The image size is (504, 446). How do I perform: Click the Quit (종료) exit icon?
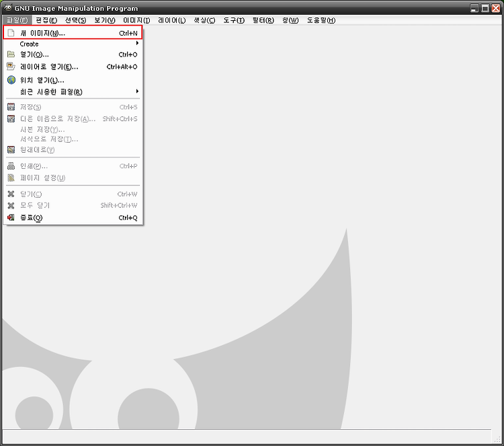pyautogui.click(x=11, y=217)
